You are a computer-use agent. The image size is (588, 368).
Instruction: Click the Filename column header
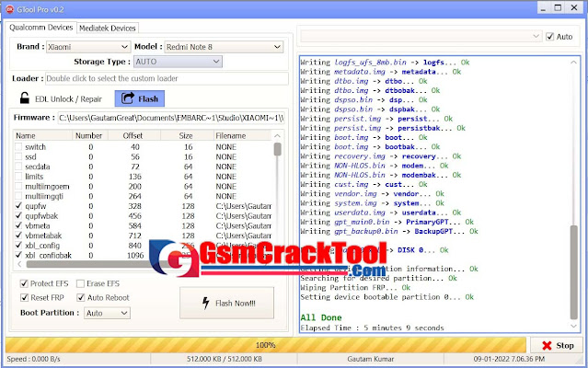242,135
